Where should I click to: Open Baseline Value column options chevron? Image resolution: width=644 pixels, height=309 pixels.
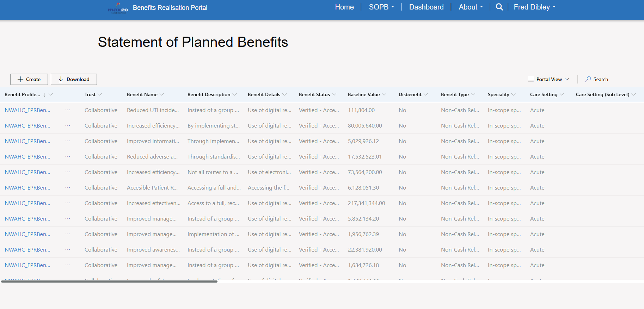coord(384,95)
